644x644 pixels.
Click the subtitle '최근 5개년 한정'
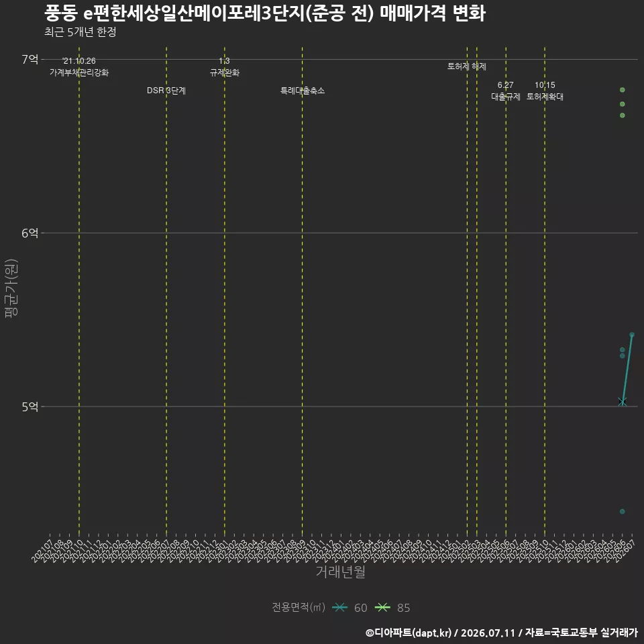80,32
